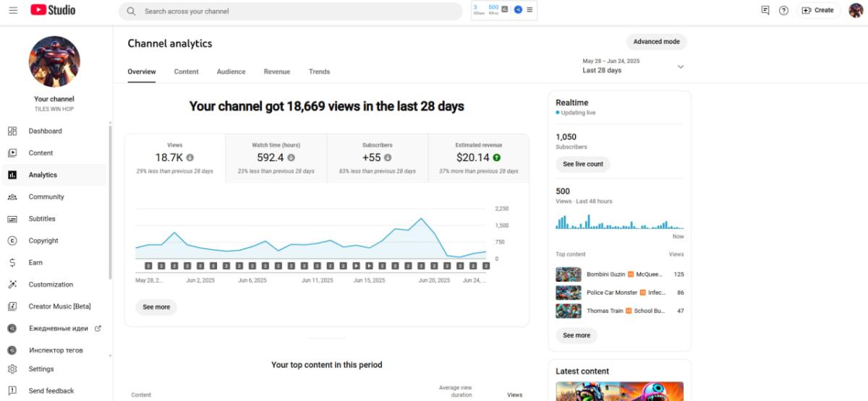Image resolution: width=868 pixels, height=401 pixels.
Task: Click the external link icon beside Ежедневные идеи
Action: click(x=98, y=328)
